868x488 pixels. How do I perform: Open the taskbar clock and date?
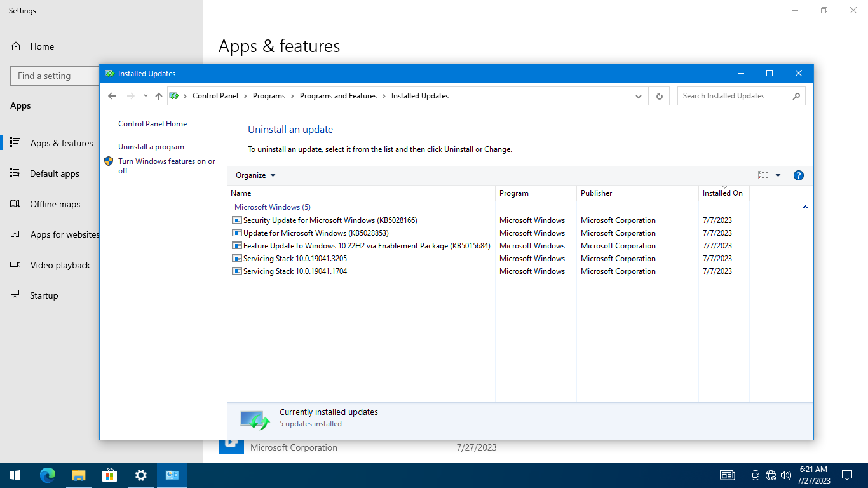(814, 475)
